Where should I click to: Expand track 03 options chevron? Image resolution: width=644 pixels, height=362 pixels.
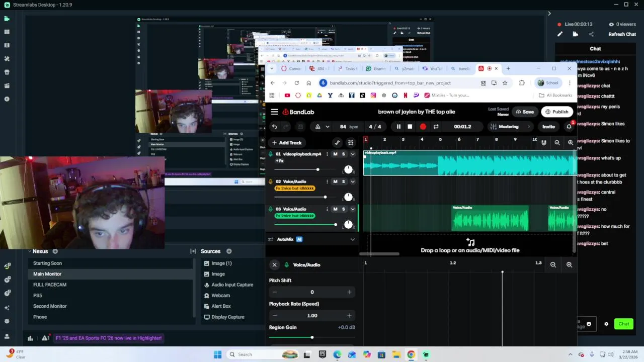coord(353,209)
